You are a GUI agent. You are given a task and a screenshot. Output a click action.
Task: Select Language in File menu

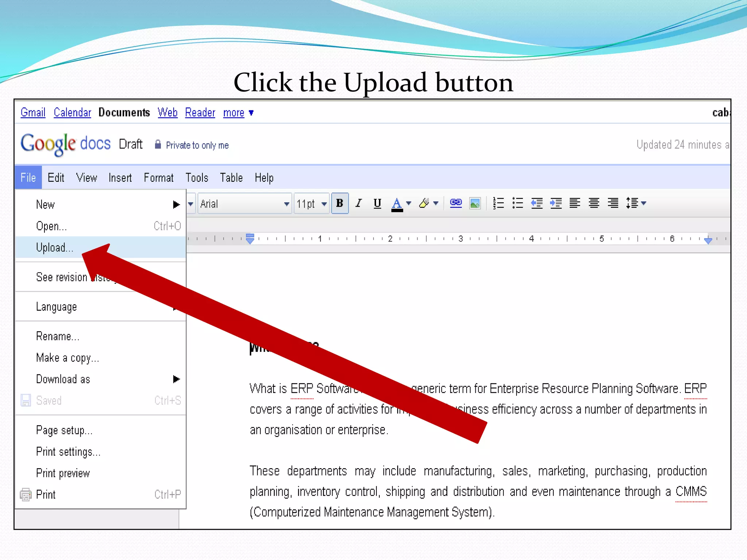101,307
